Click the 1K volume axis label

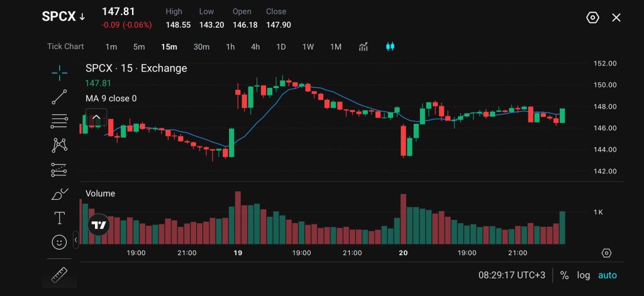click(x=598, y=212)
